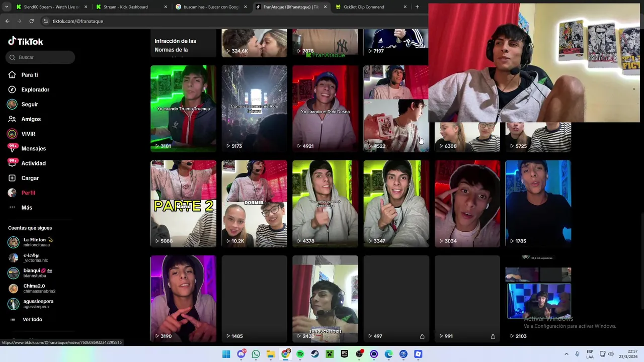
Task: Click Cargar to upload a video
Action: coord(30,178)
